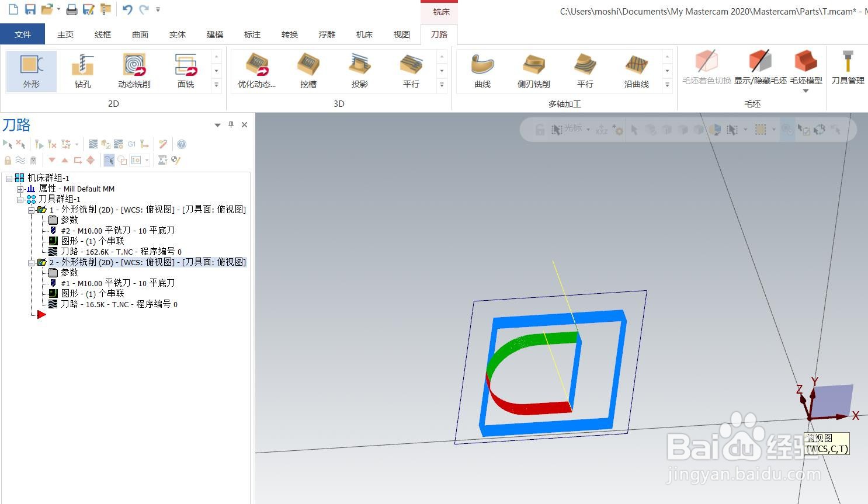Open the 沿曲线 multiaxis toolpath tool
The height and width of the screenshot is (504, 868).
(636, 70)
